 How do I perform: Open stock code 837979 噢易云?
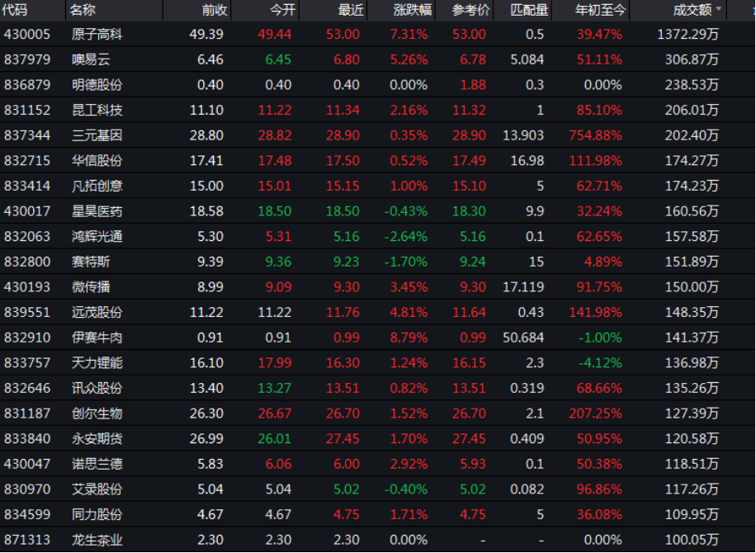click(27, 59)
